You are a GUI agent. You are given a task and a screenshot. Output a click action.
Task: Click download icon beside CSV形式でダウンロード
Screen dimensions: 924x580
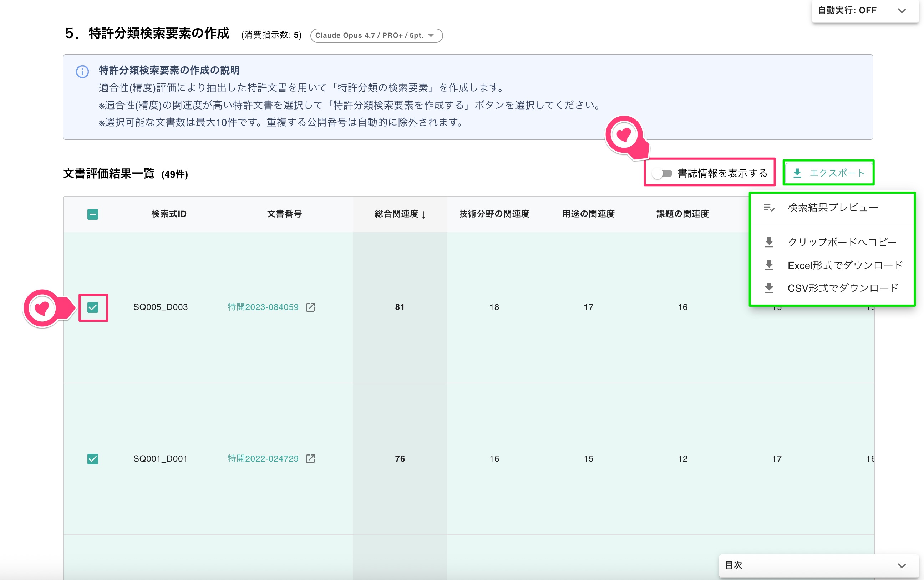(769, 288)
